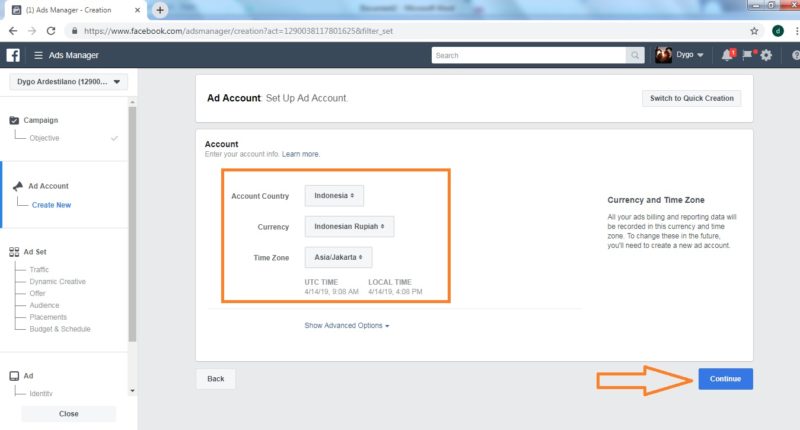
Task: Click the Facebook logo icon
Action: point(13,55)
